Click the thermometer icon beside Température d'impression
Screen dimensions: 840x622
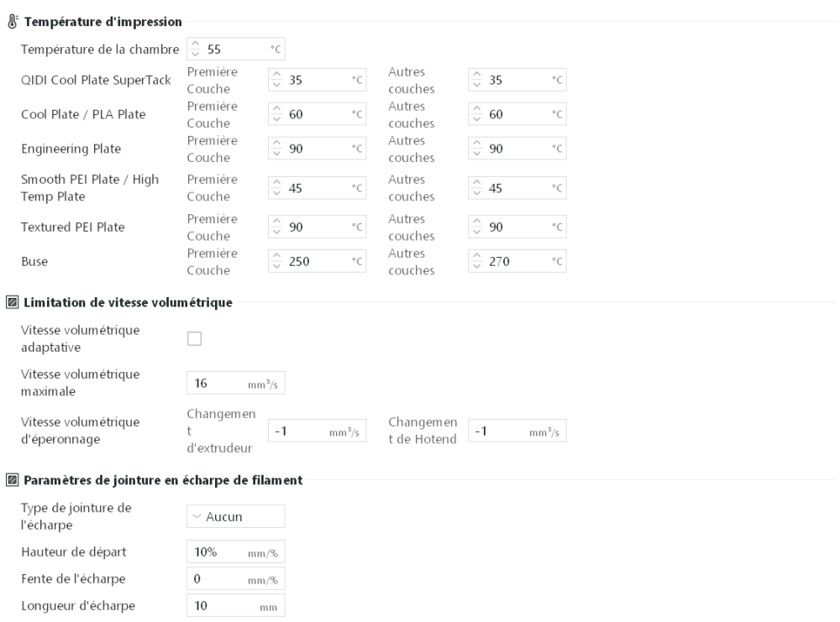pyautogui.click(x=12, y=23)
